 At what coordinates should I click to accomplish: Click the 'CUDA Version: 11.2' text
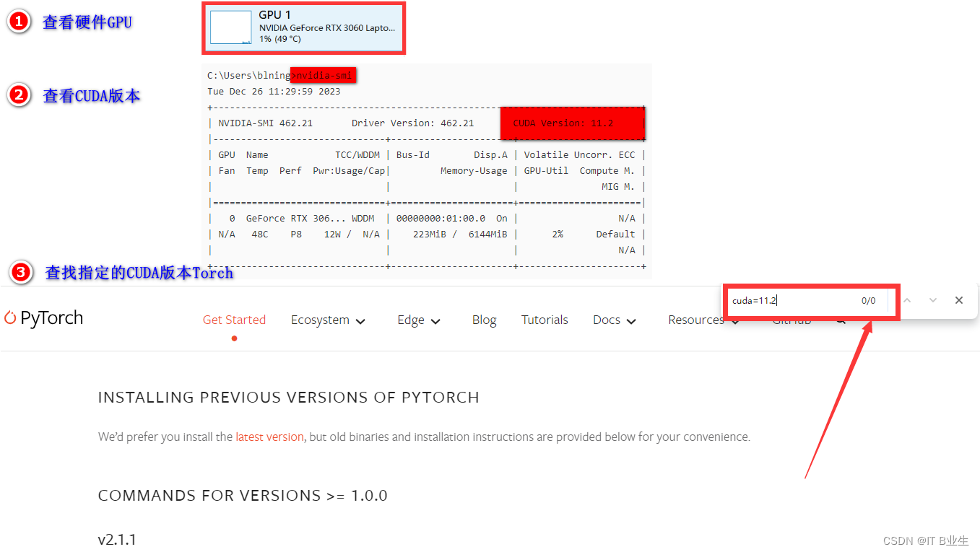point(563,123)
